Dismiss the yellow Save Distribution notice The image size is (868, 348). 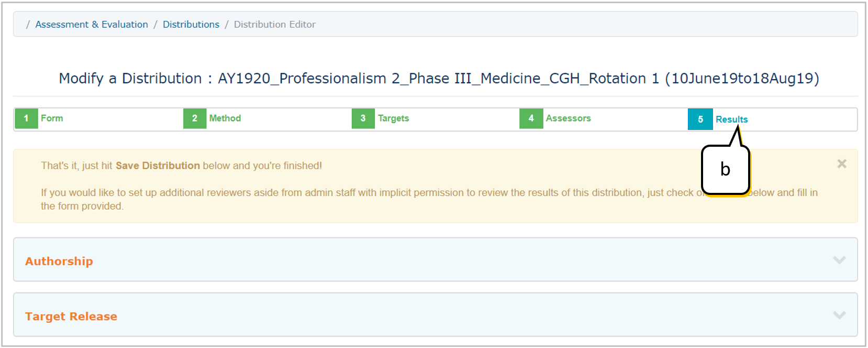(842, 164)
